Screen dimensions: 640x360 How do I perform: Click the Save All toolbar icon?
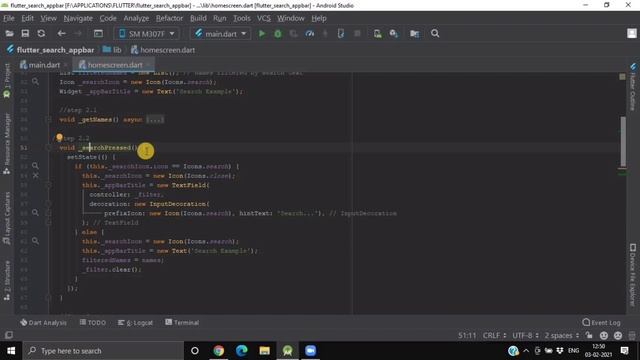(25, 33)
